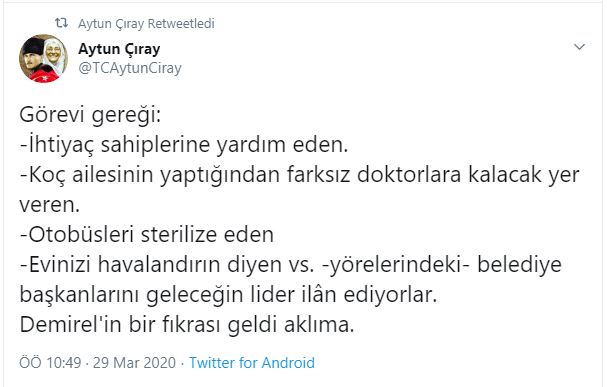
Task: Click the '29 Mar 2020' date
Action: (134, 363)
